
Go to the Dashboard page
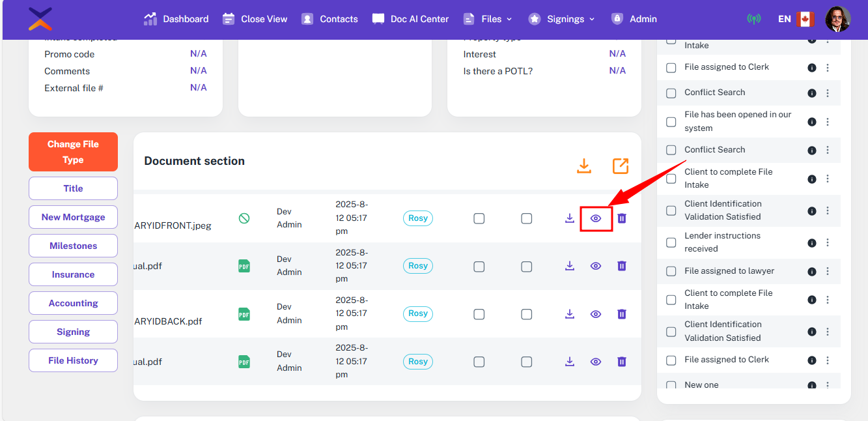pos(176,19)
